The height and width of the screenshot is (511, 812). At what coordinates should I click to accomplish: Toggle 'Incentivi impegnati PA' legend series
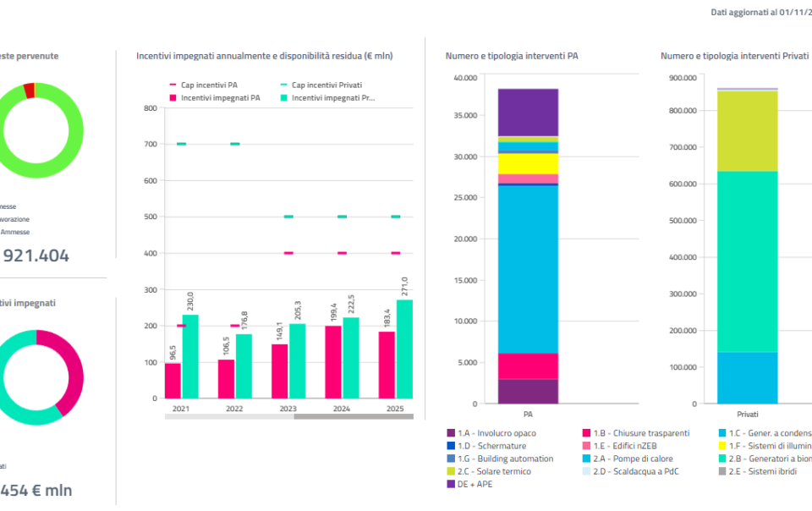(173, 98)
